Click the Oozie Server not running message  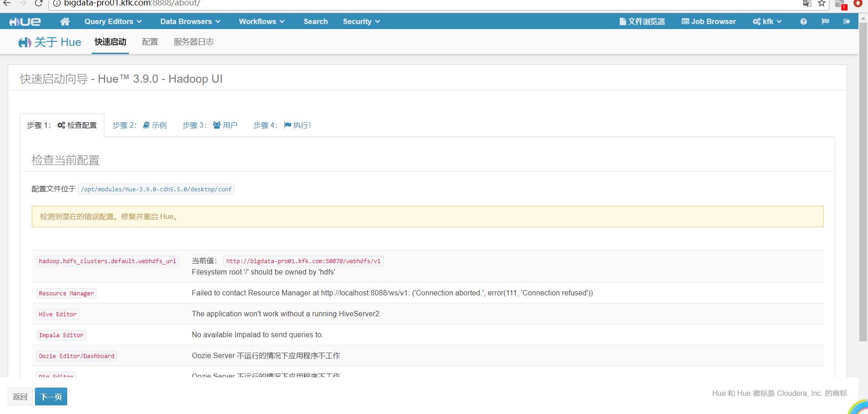coord(266,356)
